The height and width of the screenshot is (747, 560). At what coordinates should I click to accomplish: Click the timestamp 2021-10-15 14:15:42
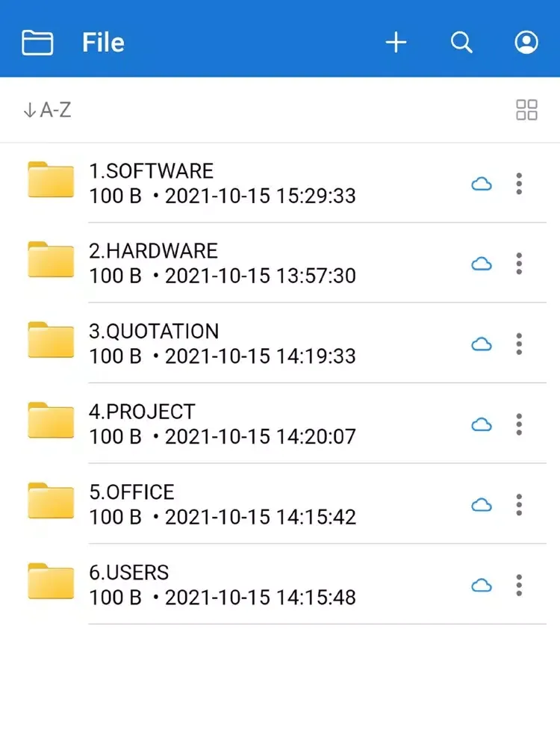[261, 517]
